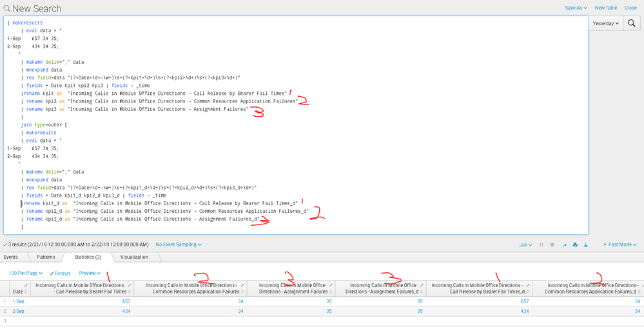Sort by Call Release by Bearer Fail Times_d
The image size is (644, 329).
[528, 291]
